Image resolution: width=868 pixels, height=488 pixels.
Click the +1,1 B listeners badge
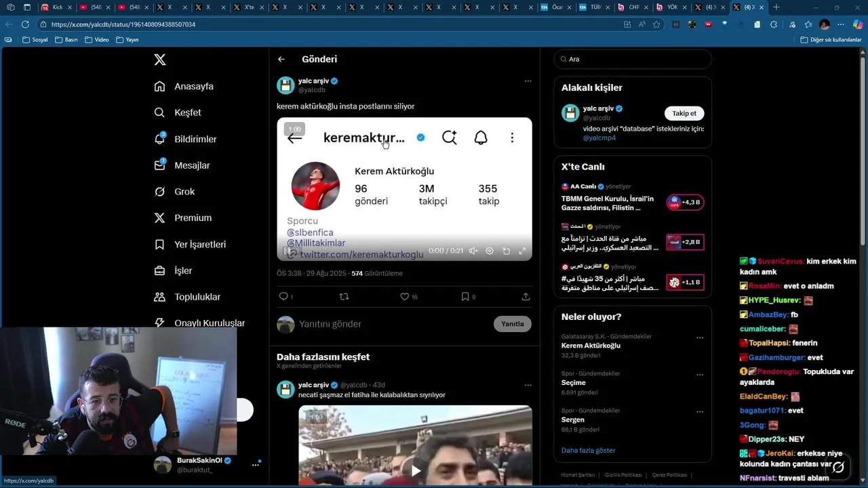[x=685, y=283]
